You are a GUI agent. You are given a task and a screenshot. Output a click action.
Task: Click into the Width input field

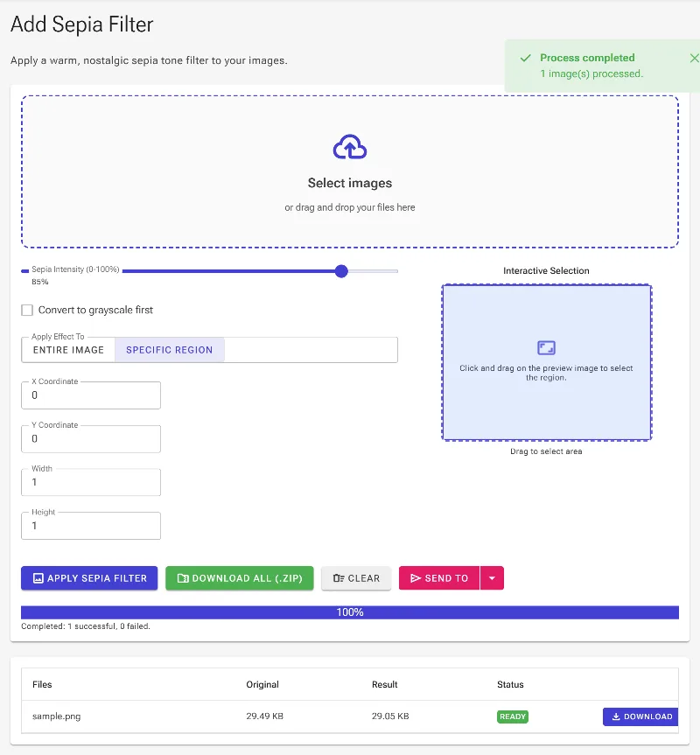pos(91,482)
